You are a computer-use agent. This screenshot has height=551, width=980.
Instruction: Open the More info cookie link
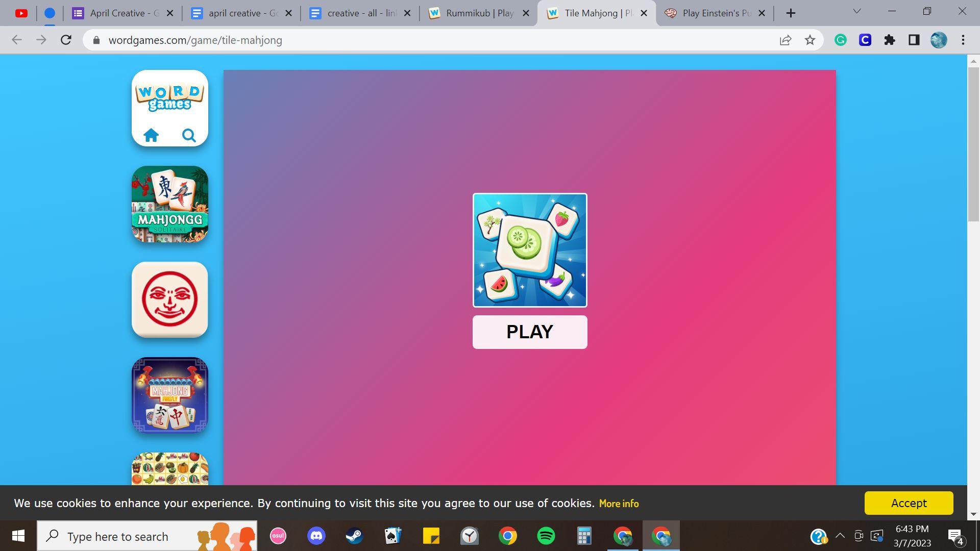pos(619,504)
